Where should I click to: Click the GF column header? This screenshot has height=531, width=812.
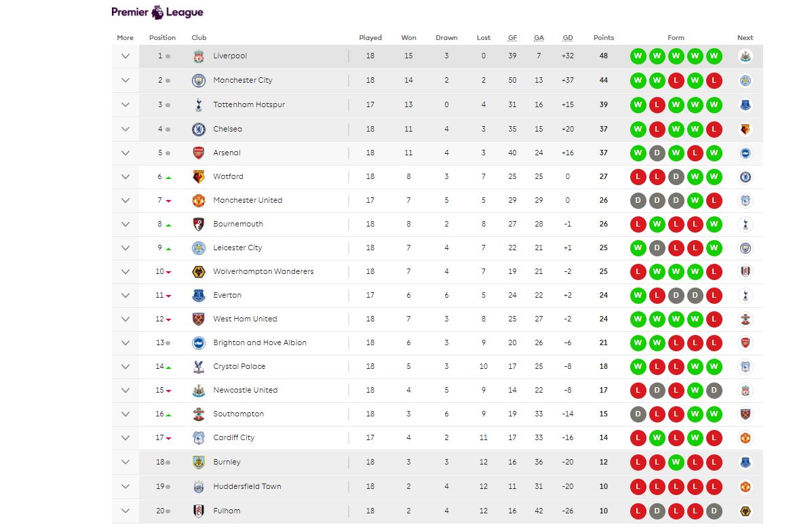pos(512,38)
